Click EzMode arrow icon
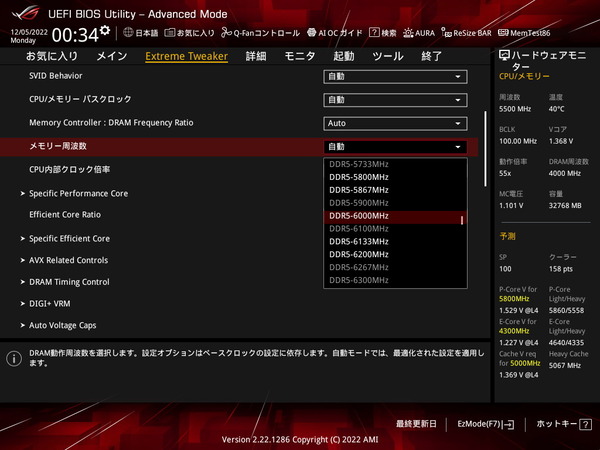This screenshot has height=450, width=600. [x=509, y=424]
